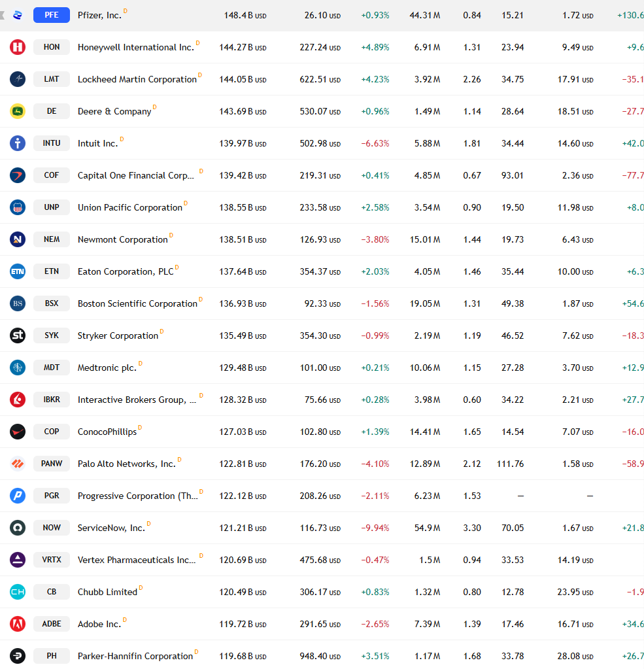
Task: Click the 28.08 USD EPS cell
Action: pyautogui.click(x=575, y=656)
